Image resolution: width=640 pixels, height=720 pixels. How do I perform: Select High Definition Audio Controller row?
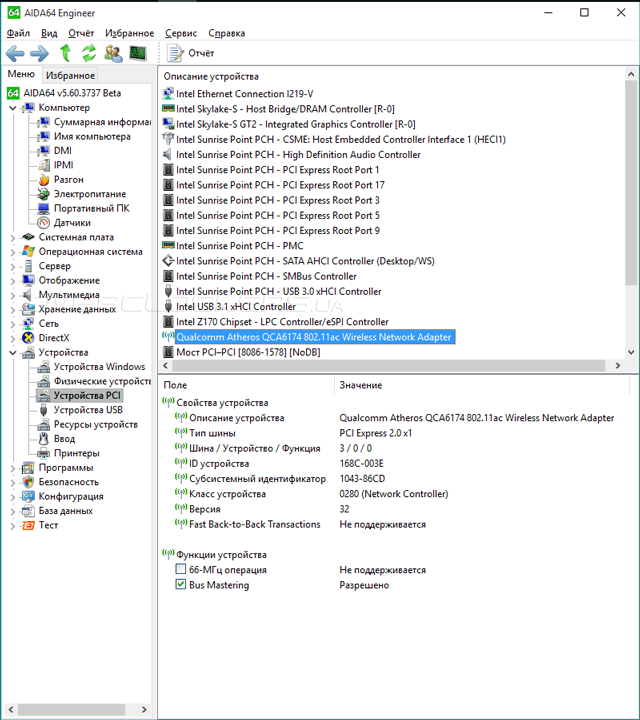tap(298, 155)
